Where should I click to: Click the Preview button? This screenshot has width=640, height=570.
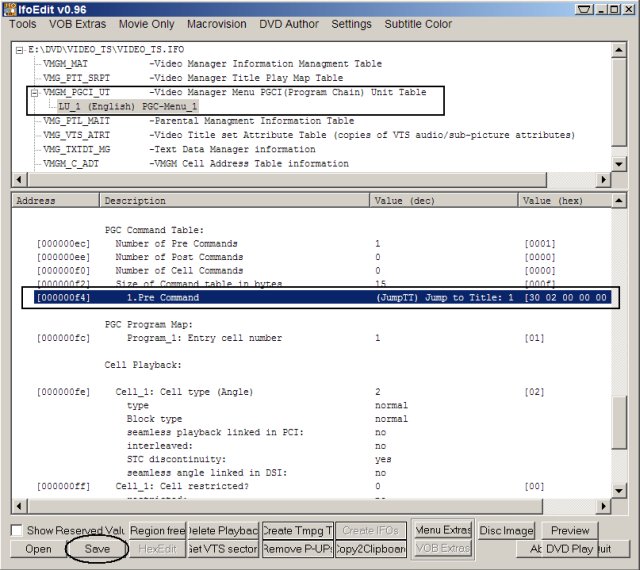tap(570, 530)
